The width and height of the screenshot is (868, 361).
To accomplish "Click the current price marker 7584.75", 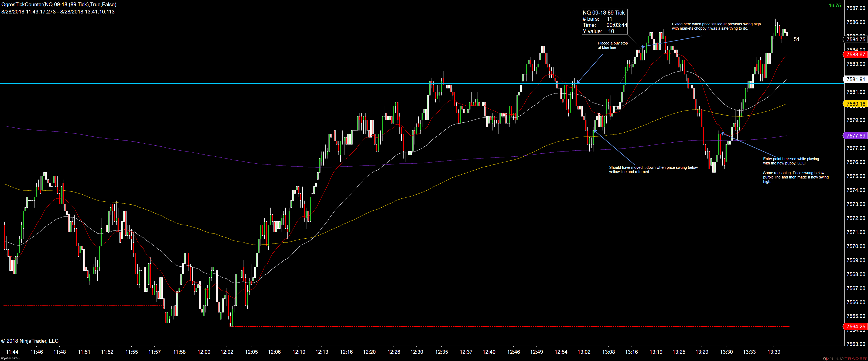I will [855, 39].
